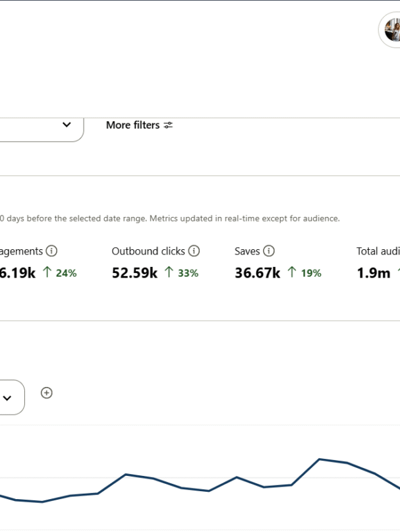Select the Saves metric label
Screen dimensions: 400x532
click(247, 251)
